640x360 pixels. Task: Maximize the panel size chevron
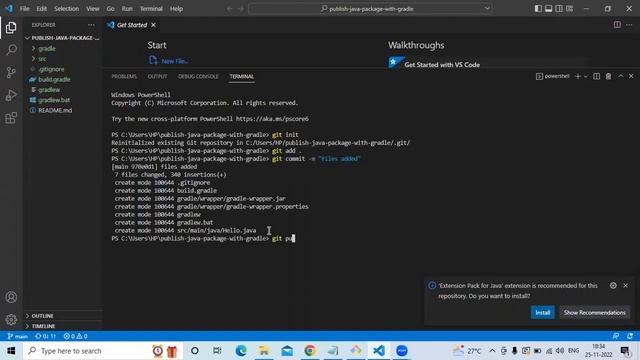click(620, 76)
